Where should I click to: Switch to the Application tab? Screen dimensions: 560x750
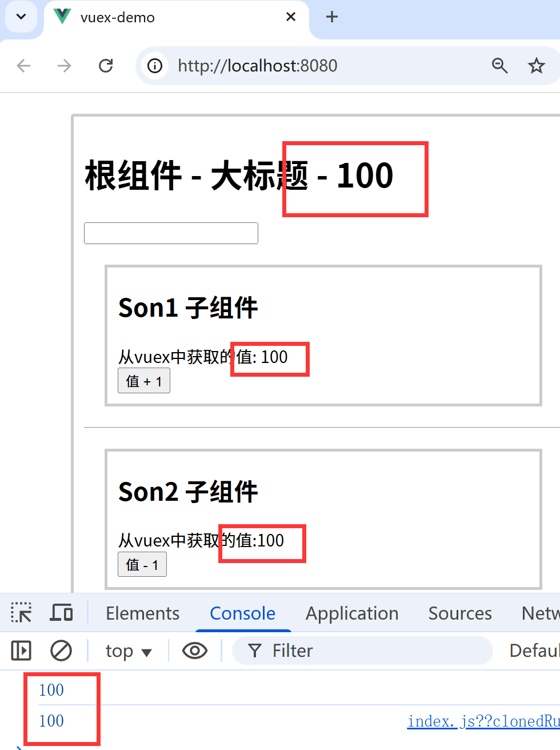pyautogui.click(x=352, y=613)
